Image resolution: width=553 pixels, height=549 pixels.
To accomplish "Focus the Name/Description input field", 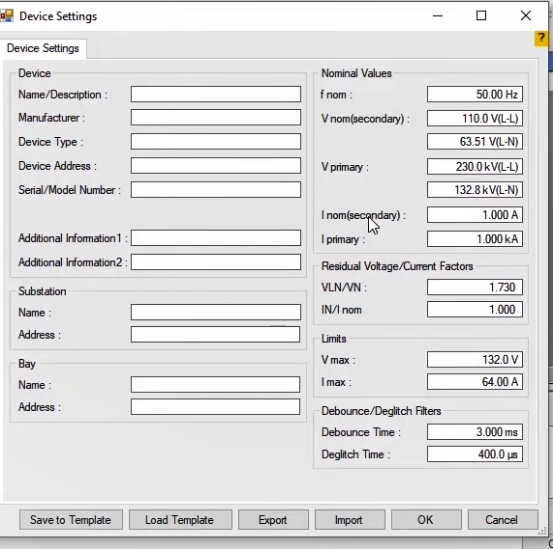I will point(216,94).
